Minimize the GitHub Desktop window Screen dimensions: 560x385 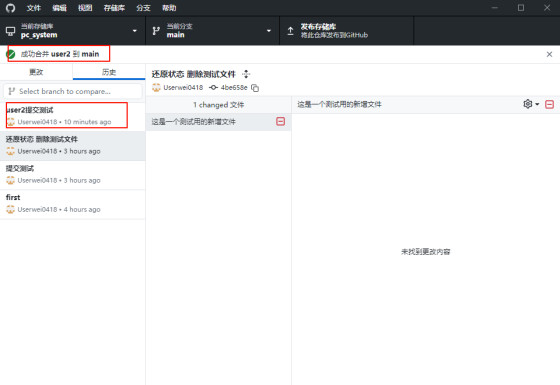click(495, 8)
